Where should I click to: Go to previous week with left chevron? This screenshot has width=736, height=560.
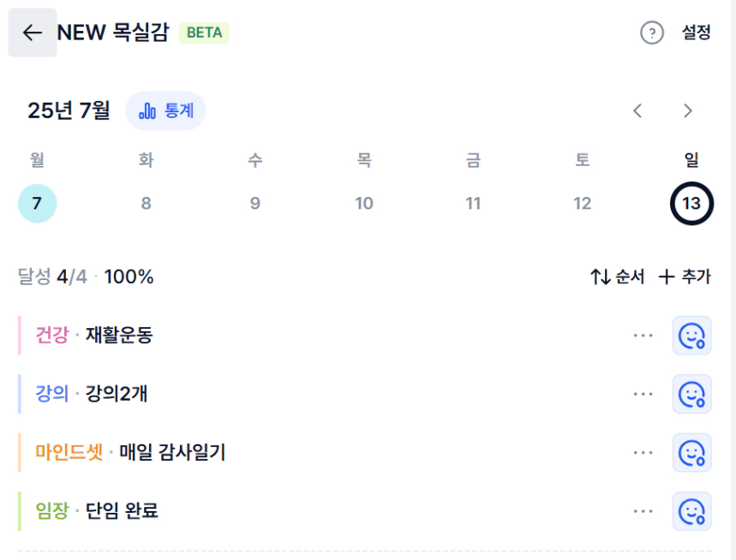(x=637, y=110)
